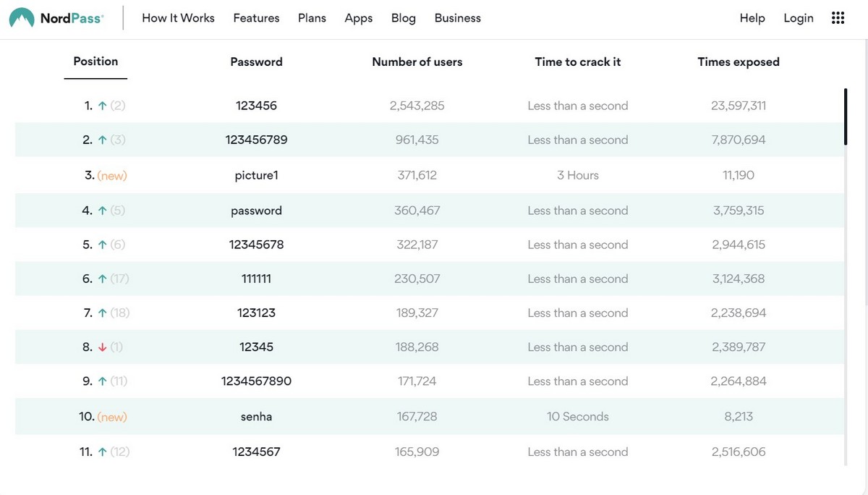Visit the Blog link
This screenshot has width=868, height=495.
[403, 18]
